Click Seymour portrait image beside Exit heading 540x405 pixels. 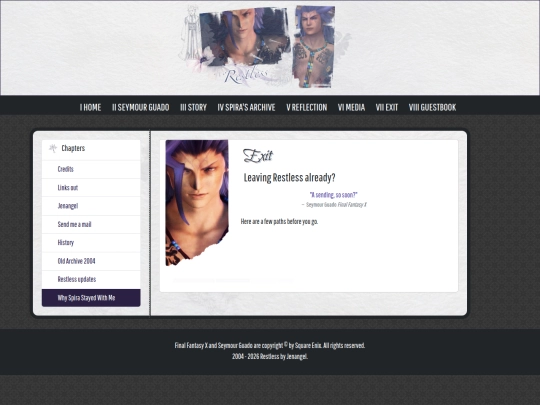tap(197, 202)
